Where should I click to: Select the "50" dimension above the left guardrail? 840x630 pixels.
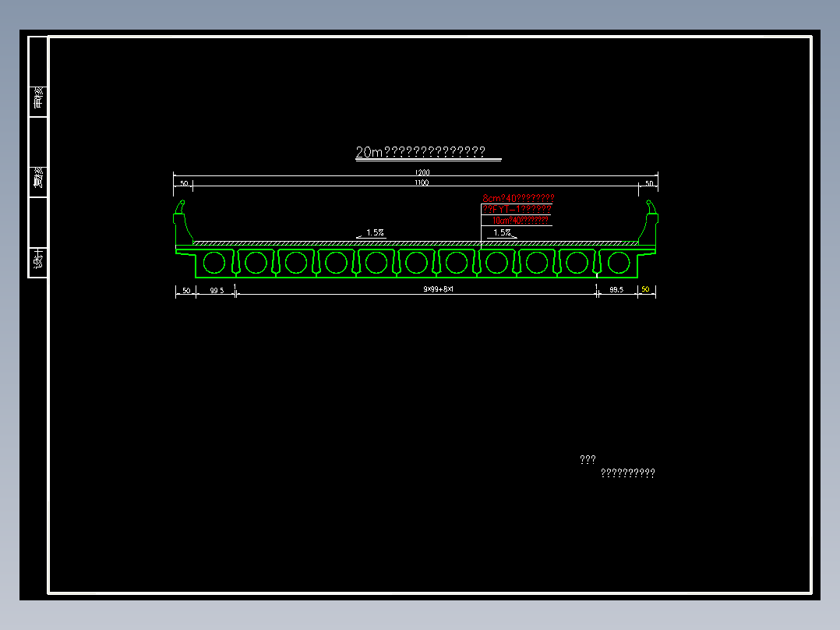pyautogui.click(x=184, y=183)
